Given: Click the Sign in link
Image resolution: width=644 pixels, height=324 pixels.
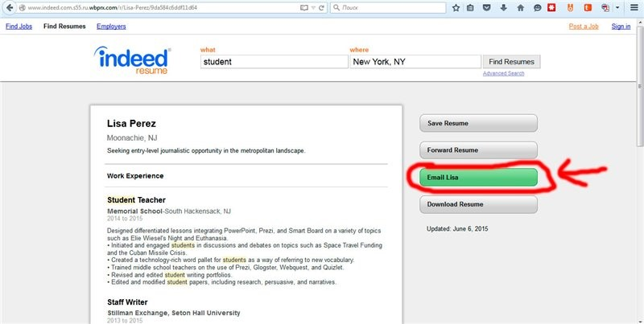Looking at the screenshot, I should tap(621, 27).
